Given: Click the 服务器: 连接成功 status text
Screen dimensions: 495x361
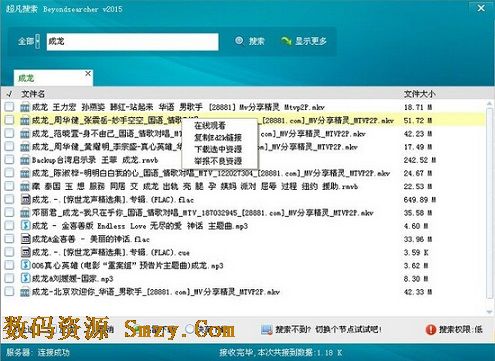Looking at the screenshot, I should click(x=38, y=352).
